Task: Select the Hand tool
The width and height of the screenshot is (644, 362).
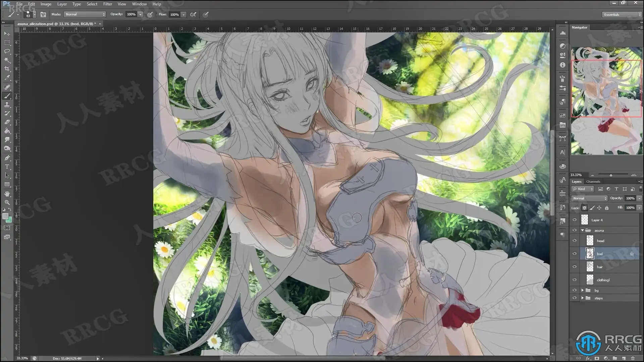Action: tap(7, 194)
